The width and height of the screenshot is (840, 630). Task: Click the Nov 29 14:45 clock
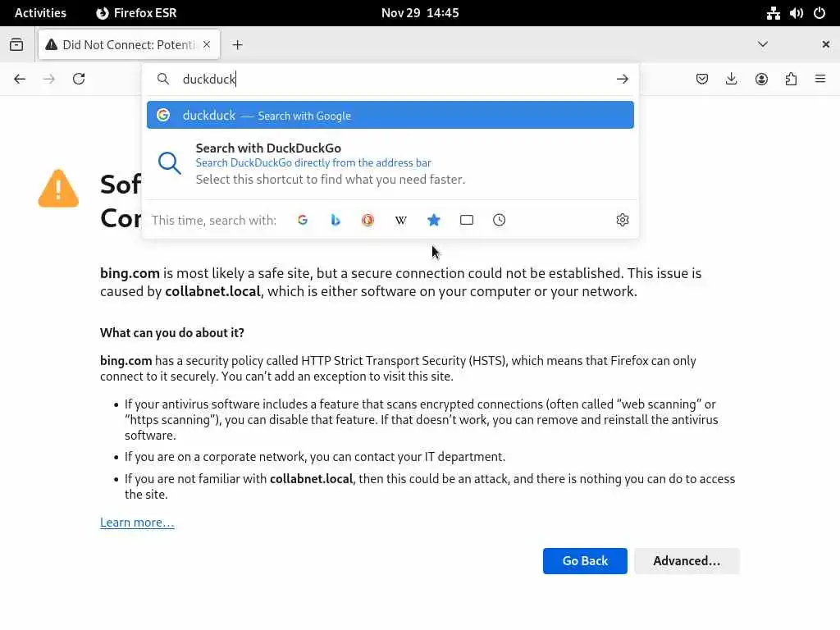coord(420,13)
